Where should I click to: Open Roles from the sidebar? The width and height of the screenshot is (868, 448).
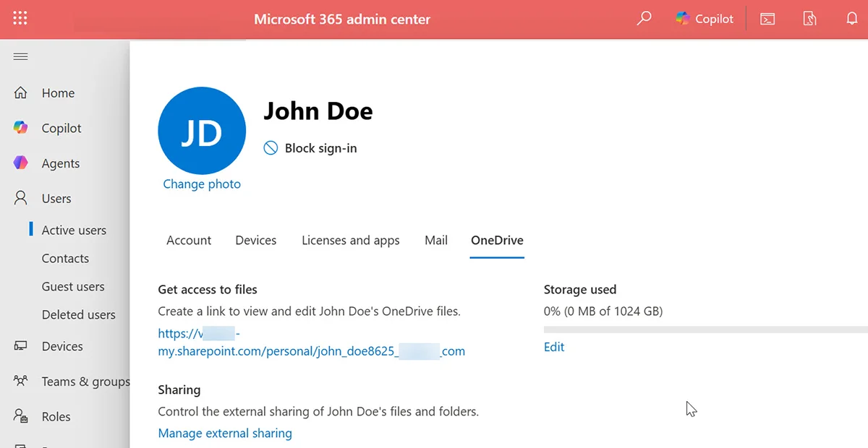point(56,416)
